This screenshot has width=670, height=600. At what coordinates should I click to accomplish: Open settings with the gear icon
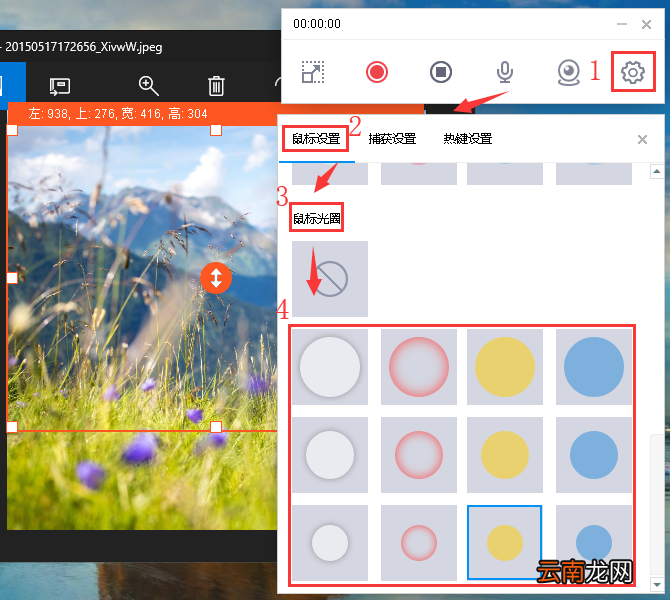coord(632,72)
